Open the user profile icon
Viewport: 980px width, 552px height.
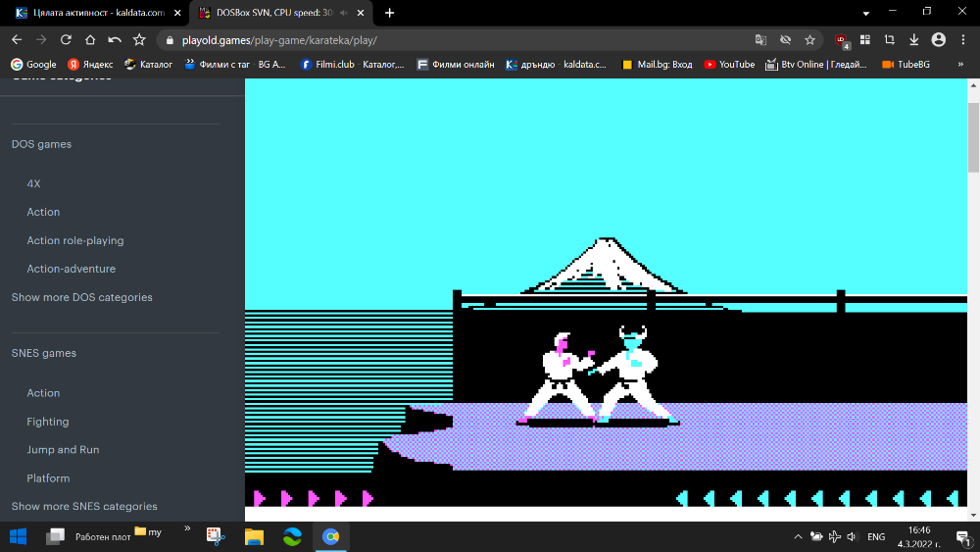pyautogui.click(x=938, y=40)
